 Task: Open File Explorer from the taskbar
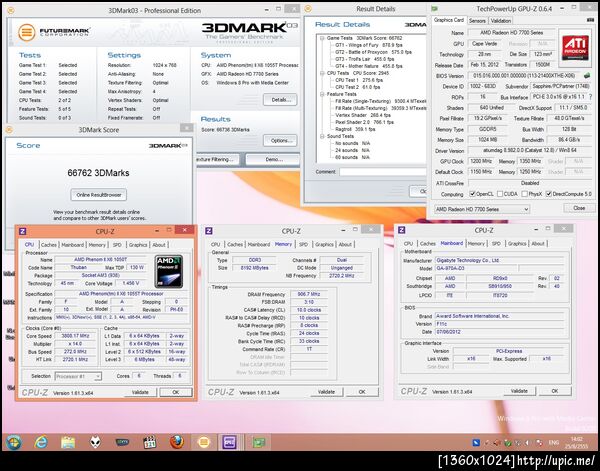(68, 443)
